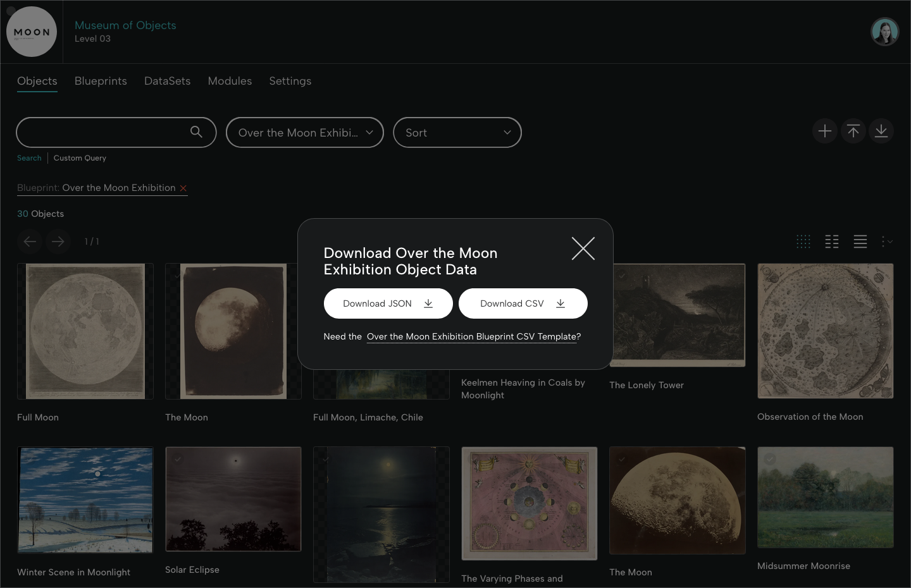Switch to the two-column list view

click(x=832, y=242)
